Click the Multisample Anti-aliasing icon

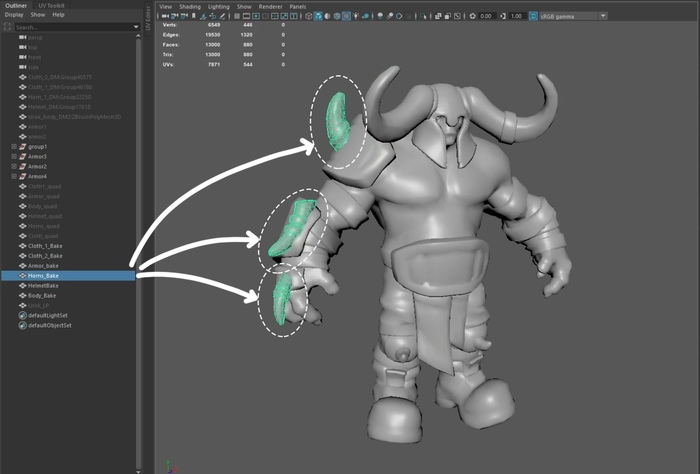[x=399, y=16]
